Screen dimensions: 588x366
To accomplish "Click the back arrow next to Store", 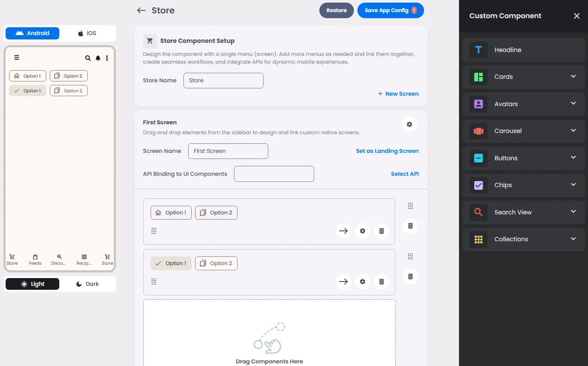I will click(141, 10).
